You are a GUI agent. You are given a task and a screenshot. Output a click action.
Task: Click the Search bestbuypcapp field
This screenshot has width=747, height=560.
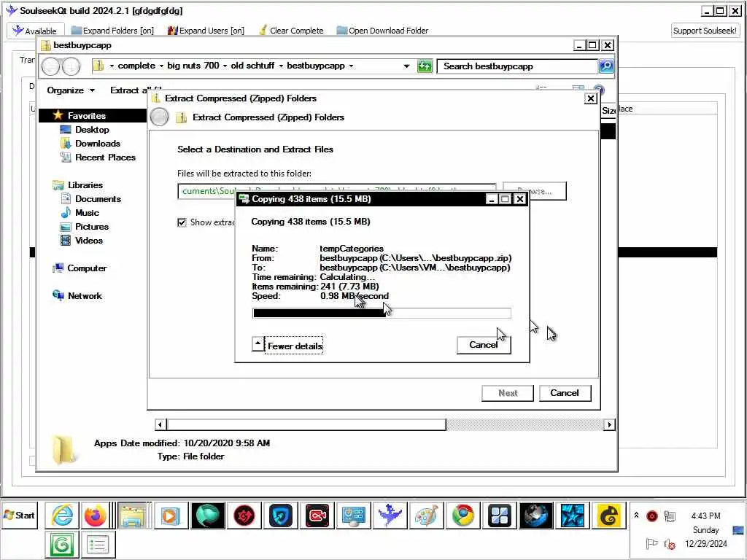[x=517, y=66]
